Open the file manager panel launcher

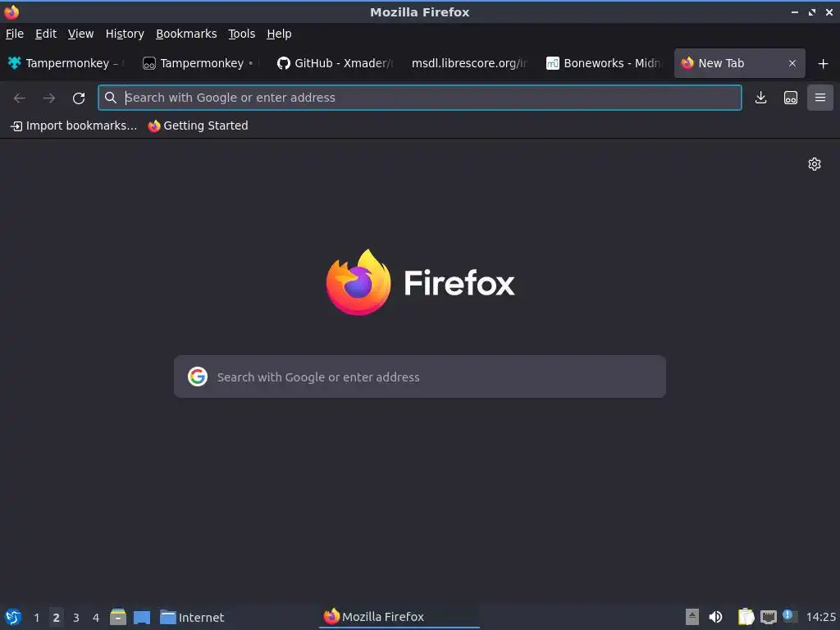coord(118,617)
